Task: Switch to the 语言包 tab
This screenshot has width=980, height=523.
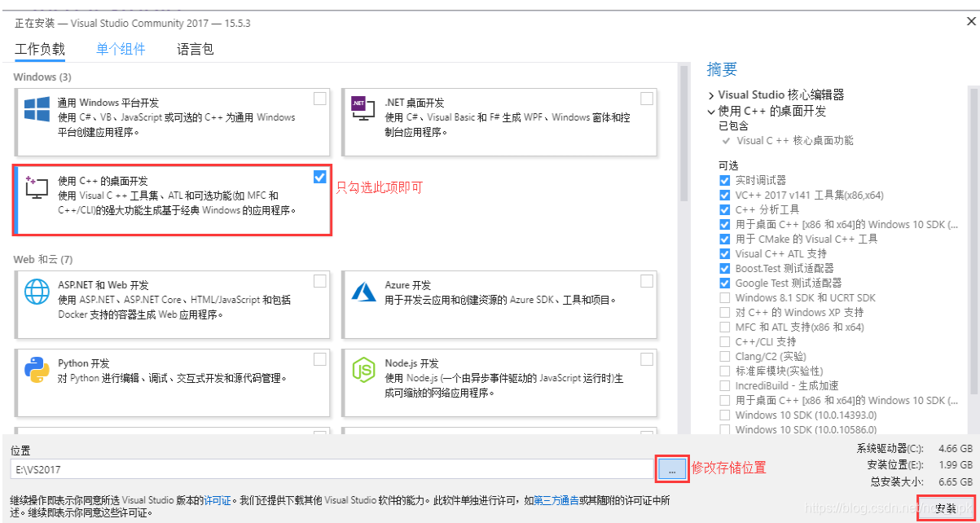Action: 196,49
